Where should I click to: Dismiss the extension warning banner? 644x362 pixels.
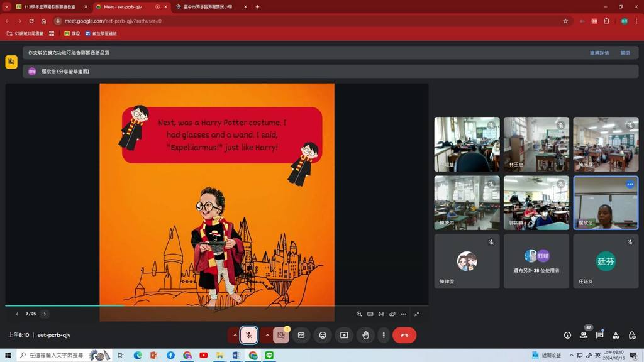point(625,53)
